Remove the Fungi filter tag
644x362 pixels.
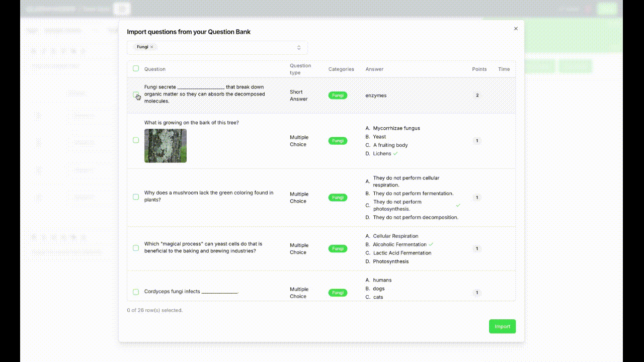151,47
